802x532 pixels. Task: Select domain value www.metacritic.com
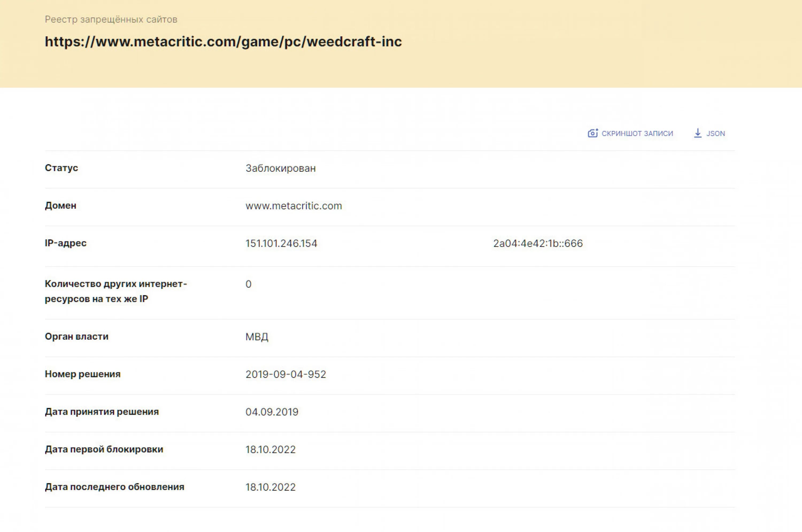pos(294,205)
